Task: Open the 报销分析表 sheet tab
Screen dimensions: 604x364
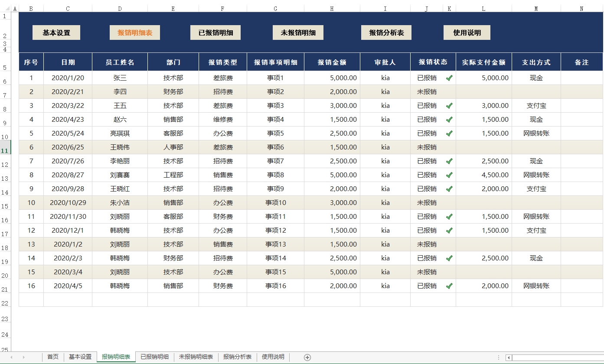Action: click(237, 357)
